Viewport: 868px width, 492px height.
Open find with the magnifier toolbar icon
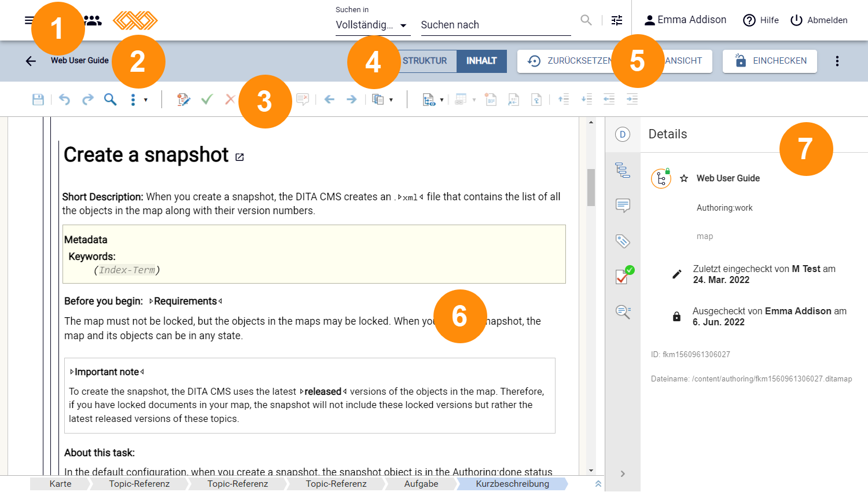point(110,100)
